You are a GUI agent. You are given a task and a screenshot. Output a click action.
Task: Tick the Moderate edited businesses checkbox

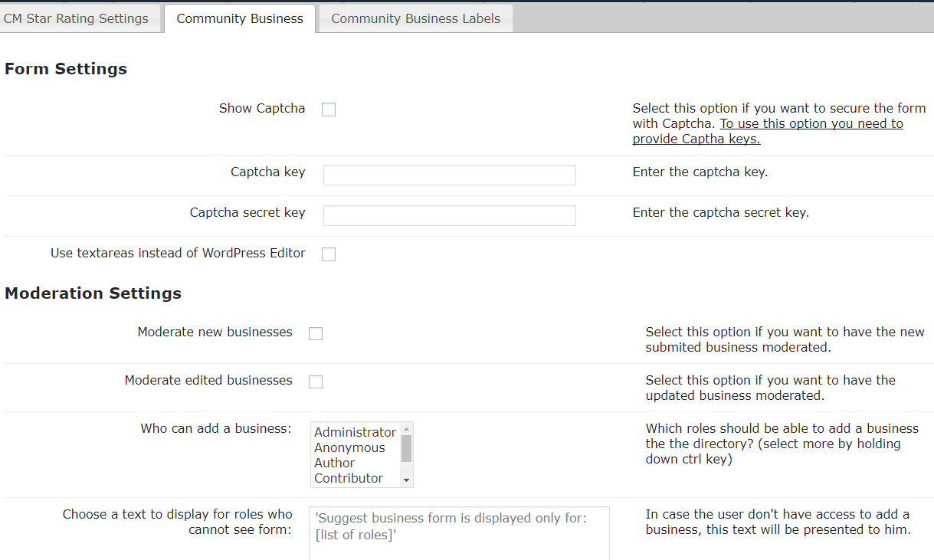[316, 382]
